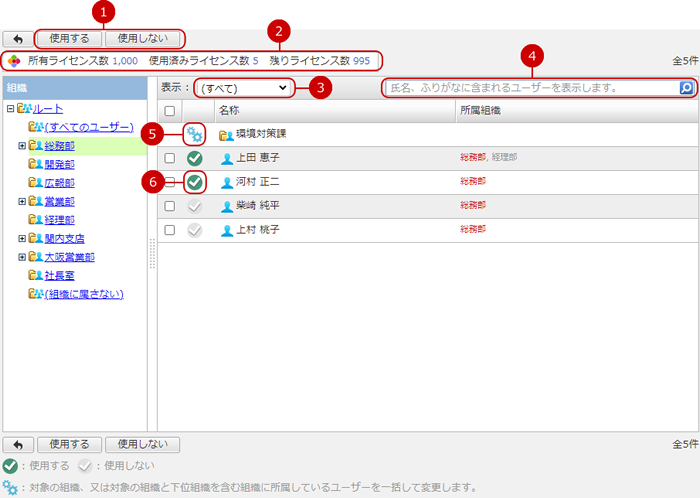
Task: Click the 社長室 folder icon in tree
Action: pyautogui.click(x=36, y=275)
